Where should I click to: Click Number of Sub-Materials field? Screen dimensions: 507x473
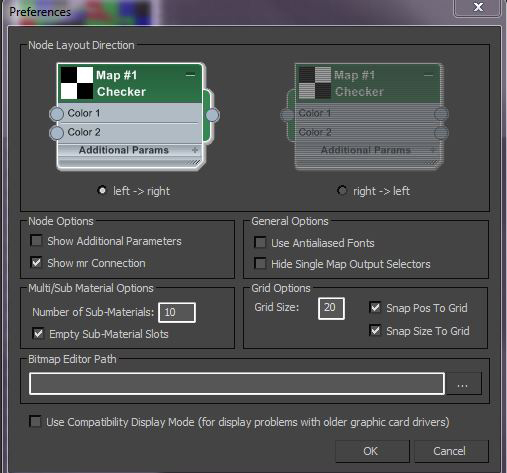(177, 312)
